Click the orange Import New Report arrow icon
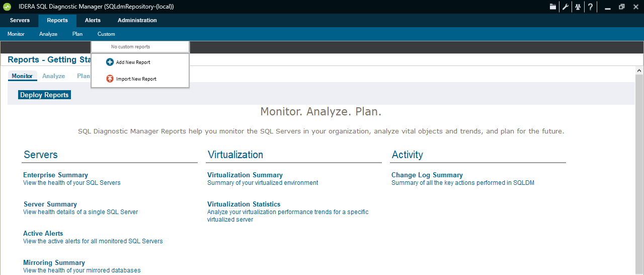This screenshot has height=275, width=644. tap(110, 79)
